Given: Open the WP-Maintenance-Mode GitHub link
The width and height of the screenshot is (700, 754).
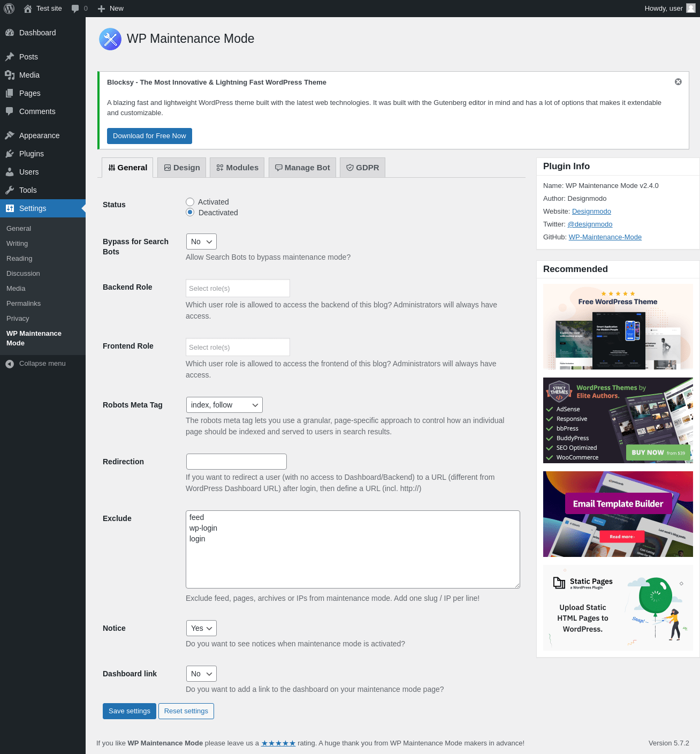Looking at the screenshot, I should point(605,237).
